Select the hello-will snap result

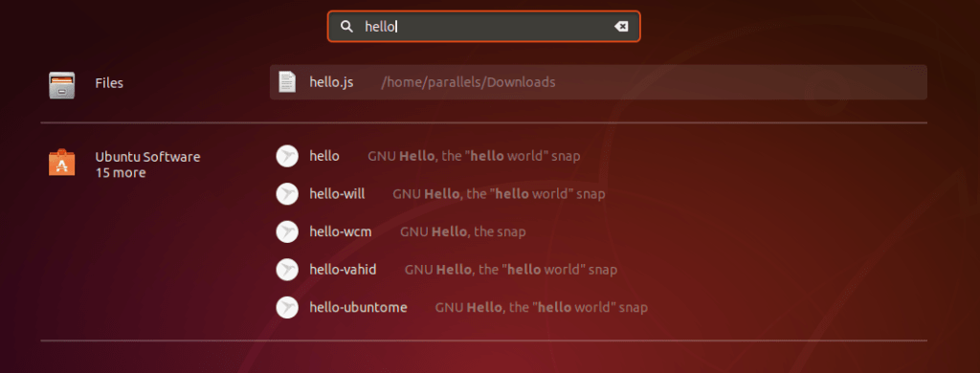click(598, 194)
